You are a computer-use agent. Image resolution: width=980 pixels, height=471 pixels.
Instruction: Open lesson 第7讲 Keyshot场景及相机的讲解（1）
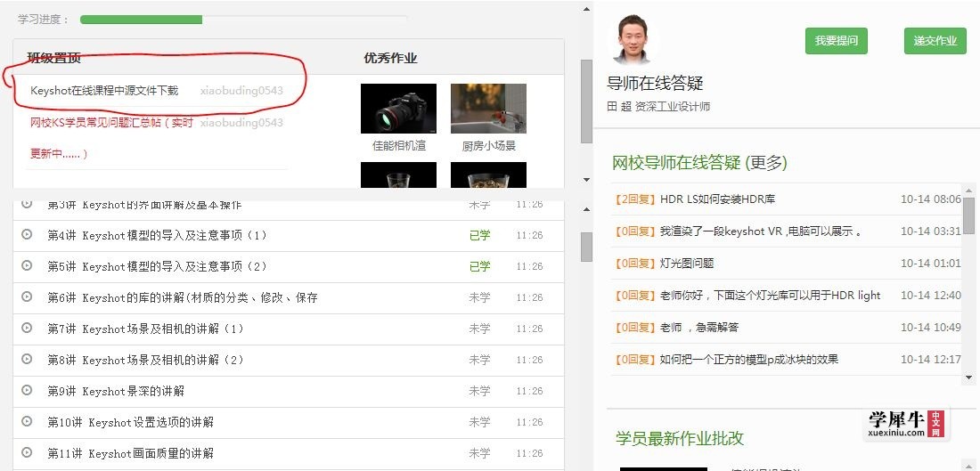coord(145,329)
